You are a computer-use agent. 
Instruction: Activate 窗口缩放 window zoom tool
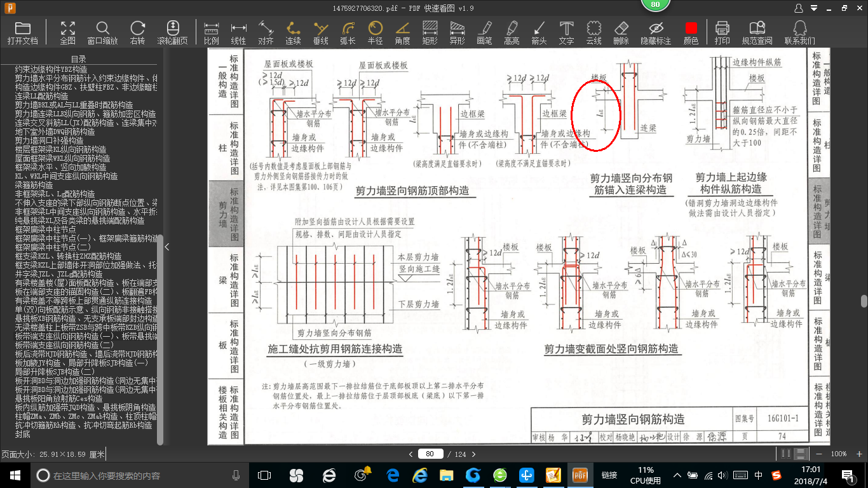(x=102, y=32)
